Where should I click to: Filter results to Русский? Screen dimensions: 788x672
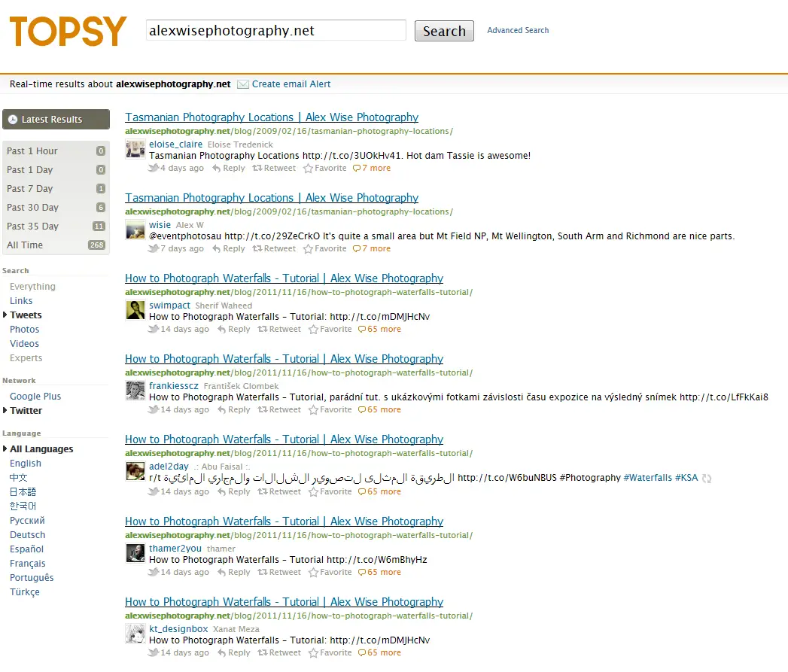click(27, 521)
